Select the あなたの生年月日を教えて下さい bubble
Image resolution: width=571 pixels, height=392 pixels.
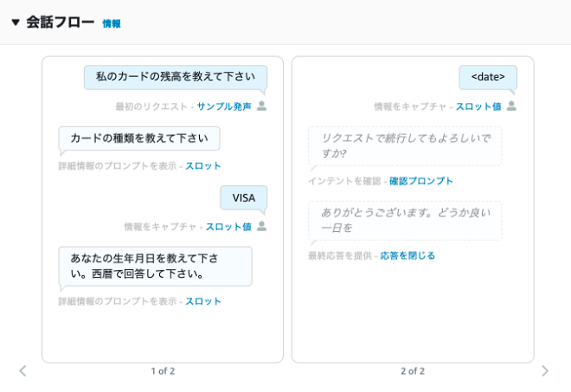155,267
